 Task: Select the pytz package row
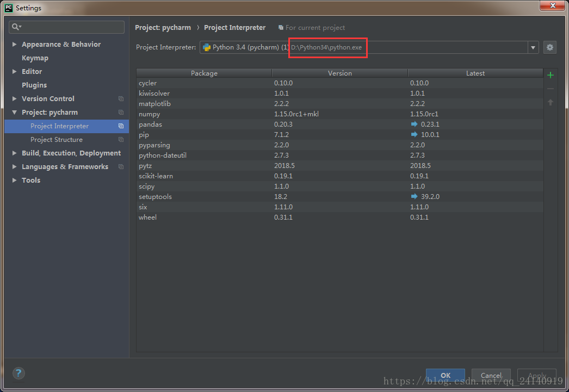click(x=339, y=166)
